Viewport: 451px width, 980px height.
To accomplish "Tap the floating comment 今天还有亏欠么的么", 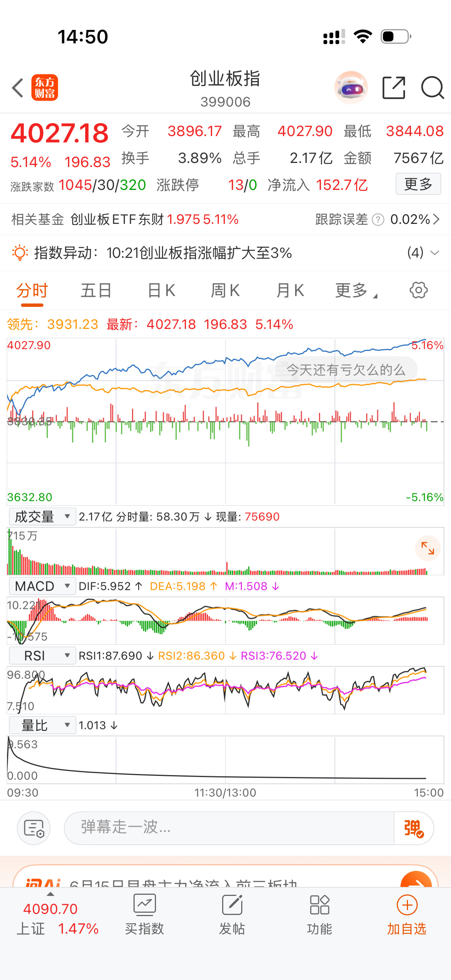I will tap(346, 370).
